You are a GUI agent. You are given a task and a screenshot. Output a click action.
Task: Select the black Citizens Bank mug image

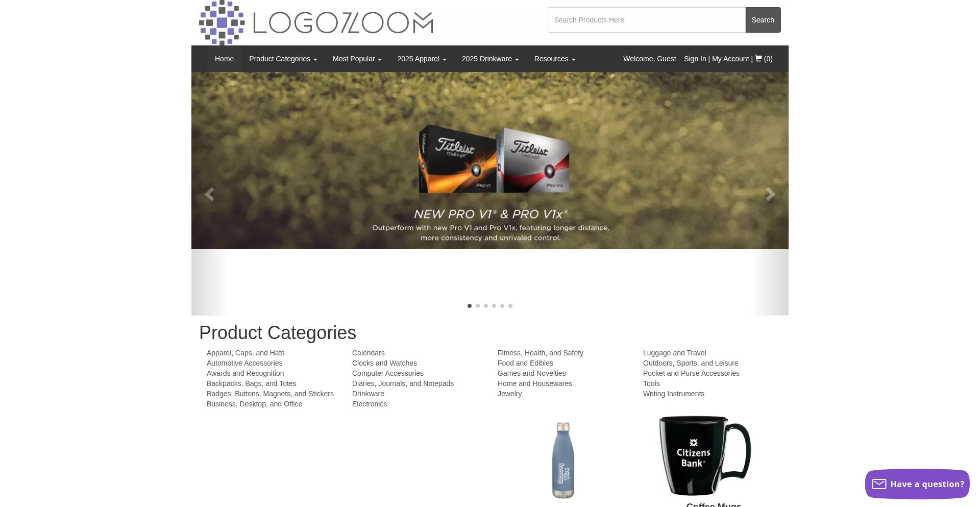(x=705, y=455)
